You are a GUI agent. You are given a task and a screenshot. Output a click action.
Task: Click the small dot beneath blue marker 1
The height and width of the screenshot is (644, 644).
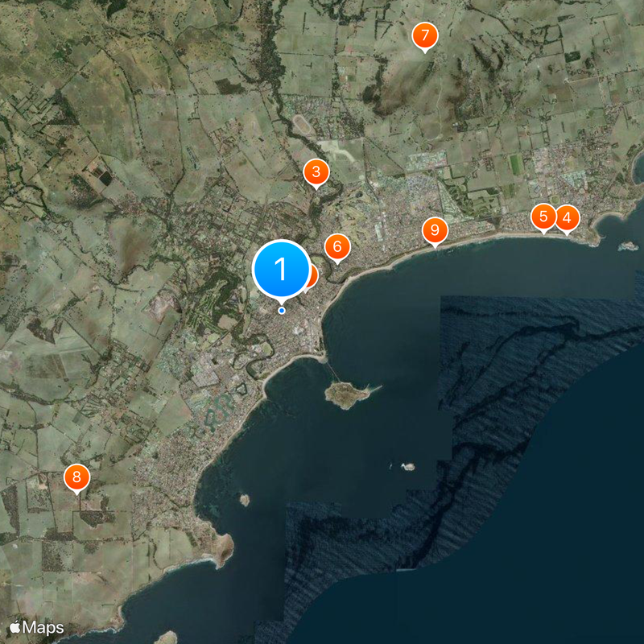point(282,308)
